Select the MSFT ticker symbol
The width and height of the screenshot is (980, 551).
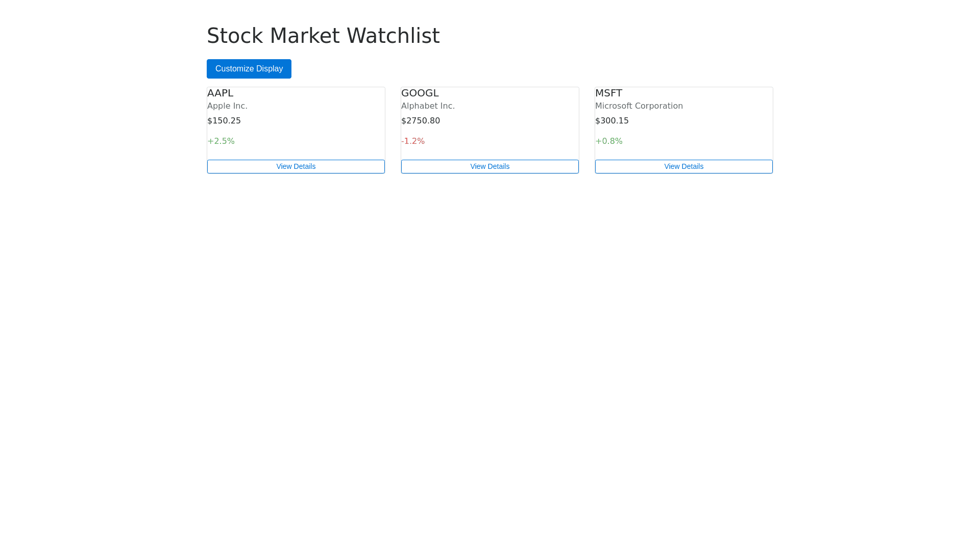(608, 93)
